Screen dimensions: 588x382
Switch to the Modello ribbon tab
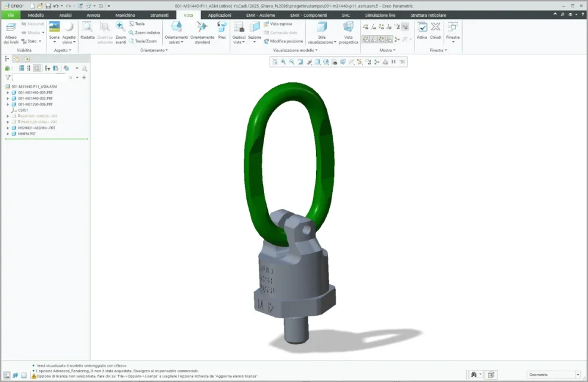pos(36,15)
